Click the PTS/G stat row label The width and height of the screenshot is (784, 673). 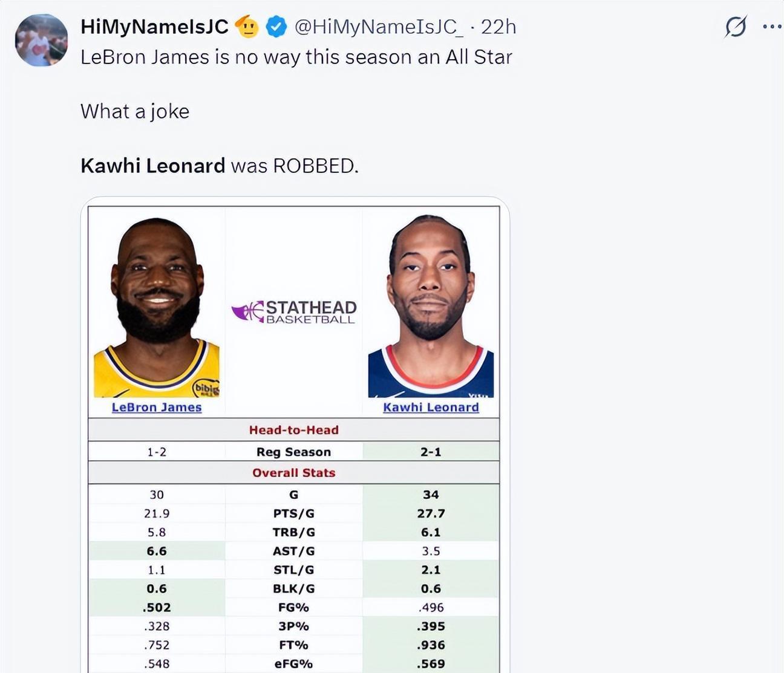coord(294,513)
